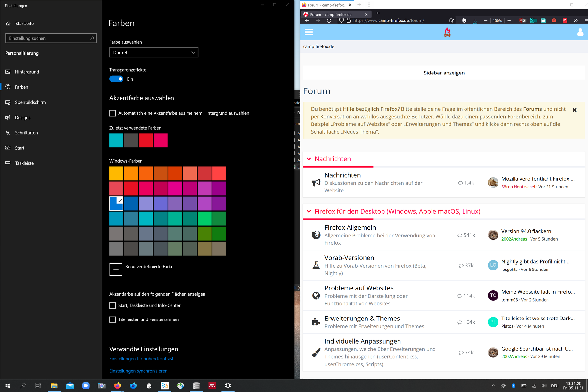This screenshot has height=392, width=588.
Task: Open Firefox from the Windows taskbar
Action: click(117, 385)
